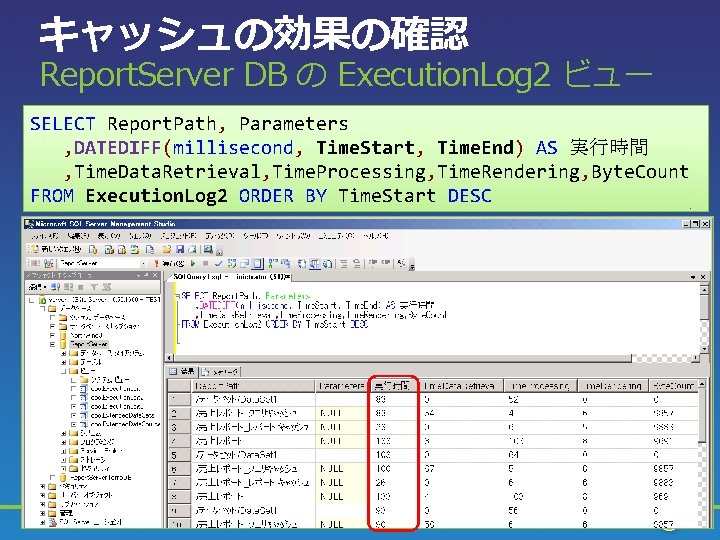
Task: Switch to the 結果 results tab
Action: 182,371
